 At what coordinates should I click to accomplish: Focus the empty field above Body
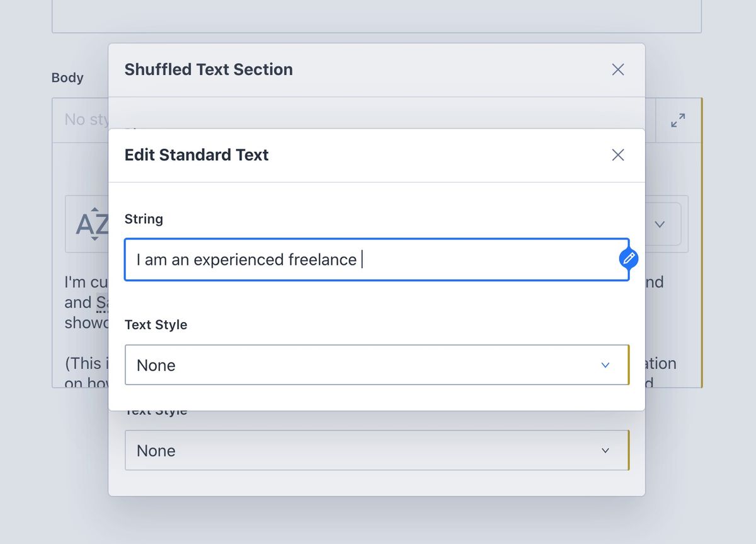point(376,16)
